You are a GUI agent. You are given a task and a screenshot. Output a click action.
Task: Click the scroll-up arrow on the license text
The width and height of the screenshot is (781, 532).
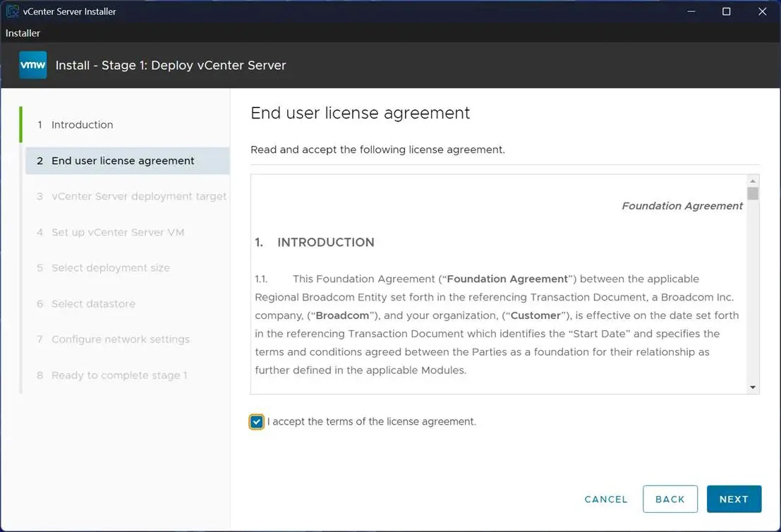752,179
